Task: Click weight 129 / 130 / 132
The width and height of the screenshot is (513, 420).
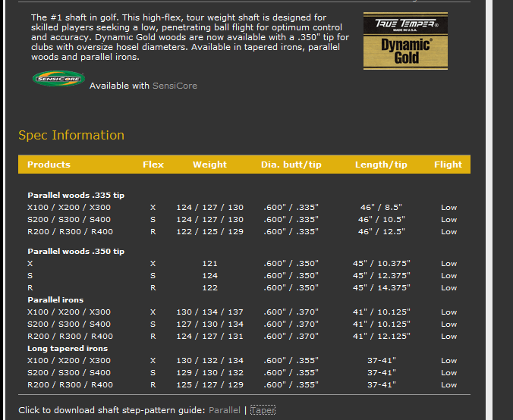Action: [209, 372]
